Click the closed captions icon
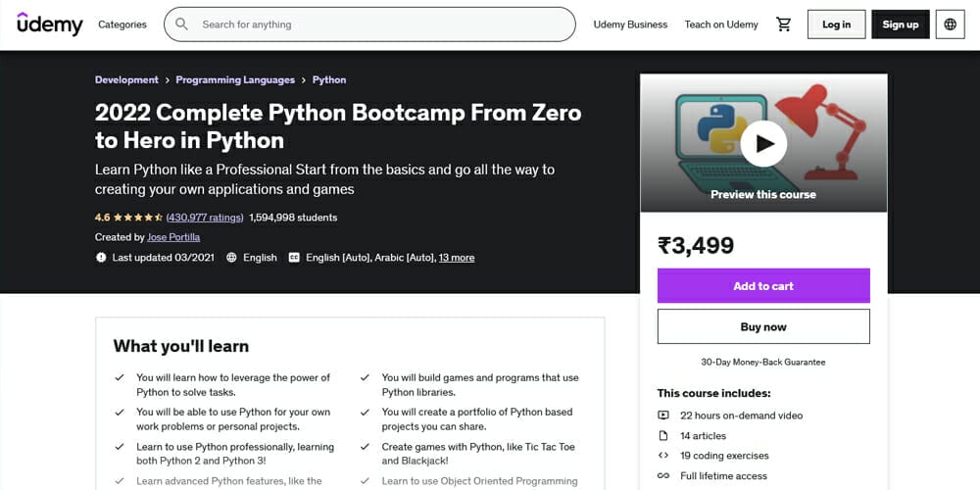980x490 pixels. [294, 258]
